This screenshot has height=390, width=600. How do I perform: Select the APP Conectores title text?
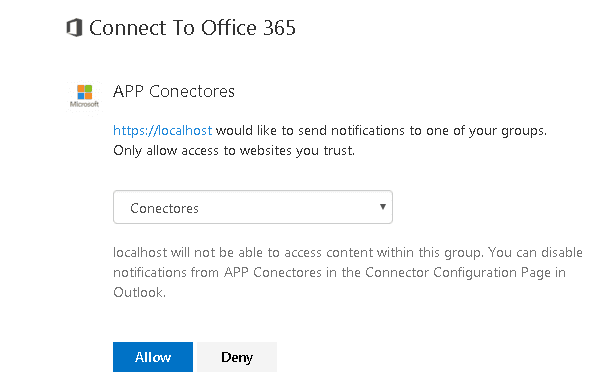point(174,91)
